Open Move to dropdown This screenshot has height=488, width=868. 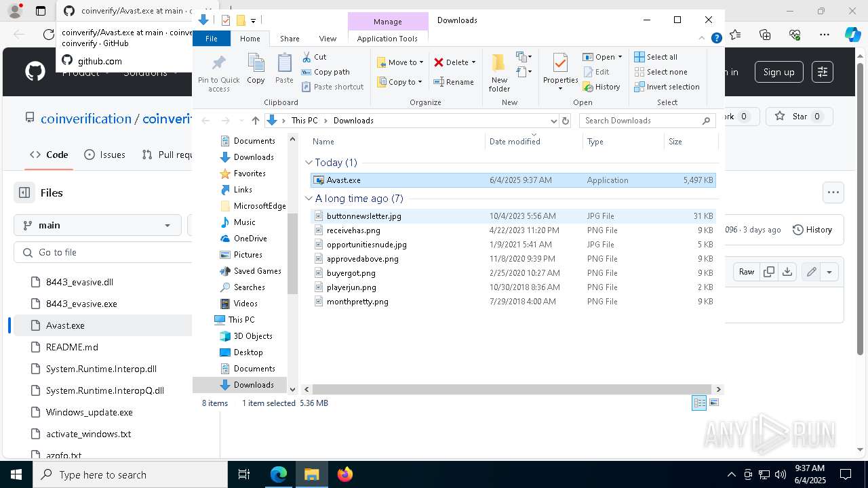pyautogui.click(x=400, y=62)
